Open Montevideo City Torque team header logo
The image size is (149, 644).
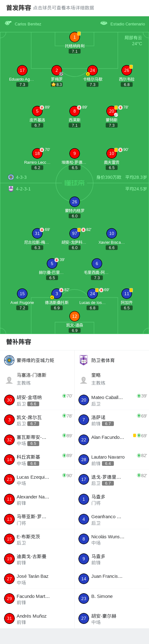pos(9,360)
